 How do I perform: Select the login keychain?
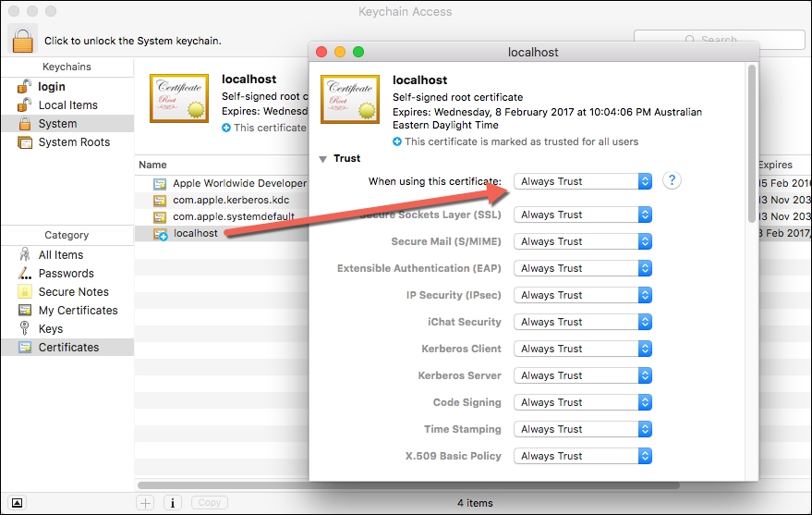tap(51, 87)
